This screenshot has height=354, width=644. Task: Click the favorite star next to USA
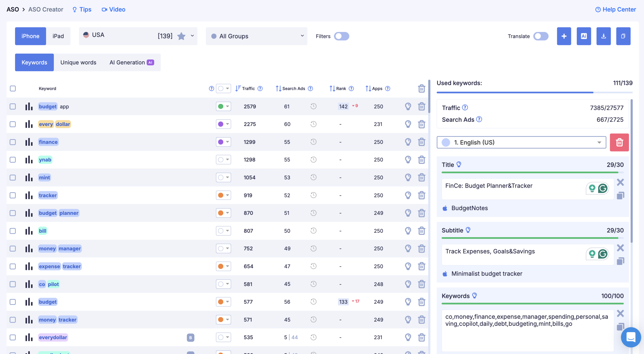click(181, 36)
